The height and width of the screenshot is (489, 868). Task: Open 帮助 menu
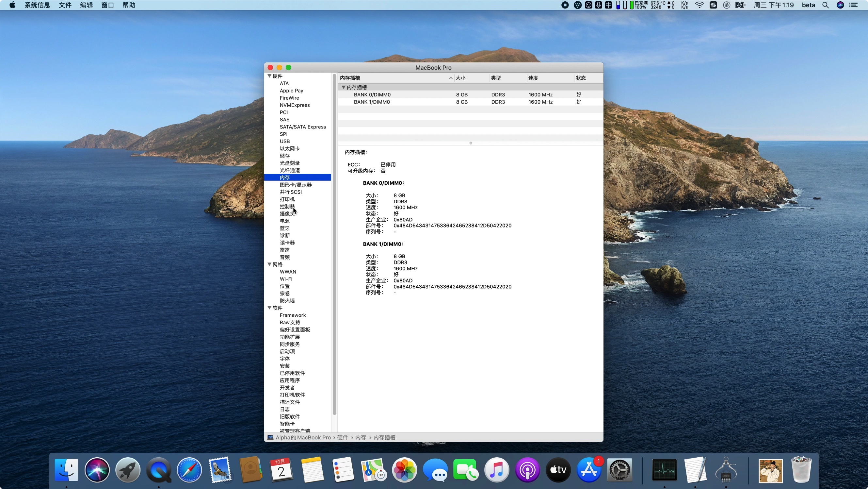coord(129,5)
